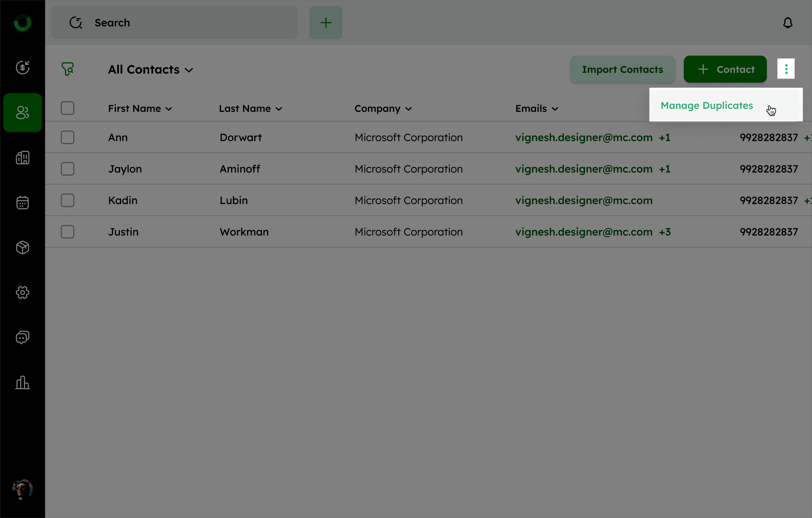Open the Chat messages icon in sidebar
Viewport: 812px width, 518px height.
[23, 337]
